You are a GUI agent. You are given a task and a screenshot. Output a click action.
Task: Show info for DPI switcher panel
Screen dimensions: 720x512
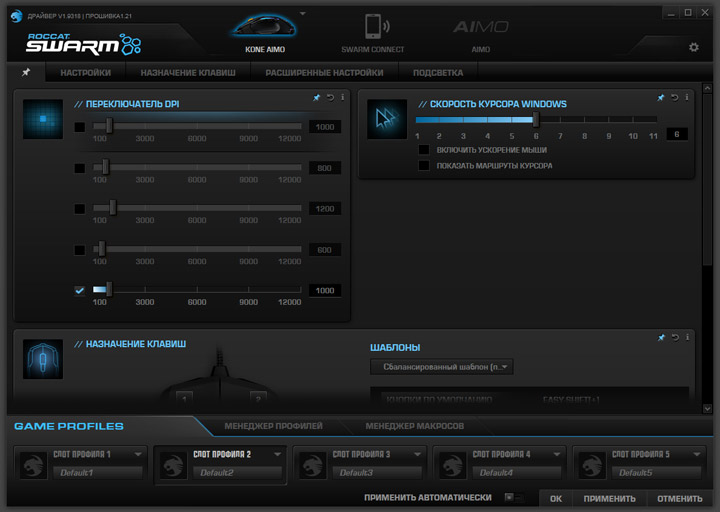(x=343, y=97)
